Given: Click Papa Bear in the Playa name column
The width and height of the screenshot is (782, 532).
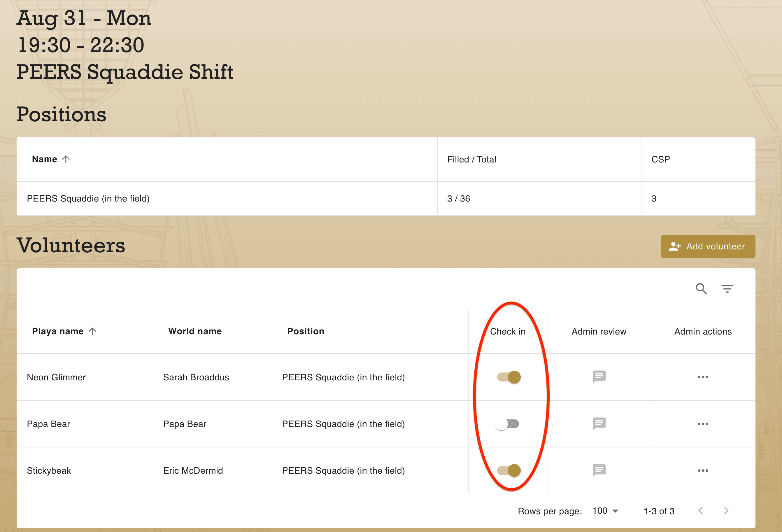Looking at the screenshot, I should pos(48,424).
